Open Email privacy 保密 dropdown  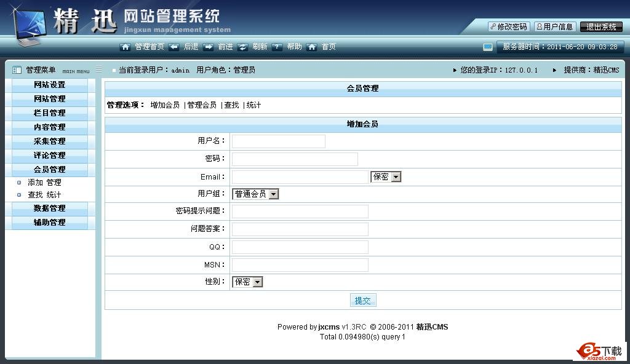(386, 177)
